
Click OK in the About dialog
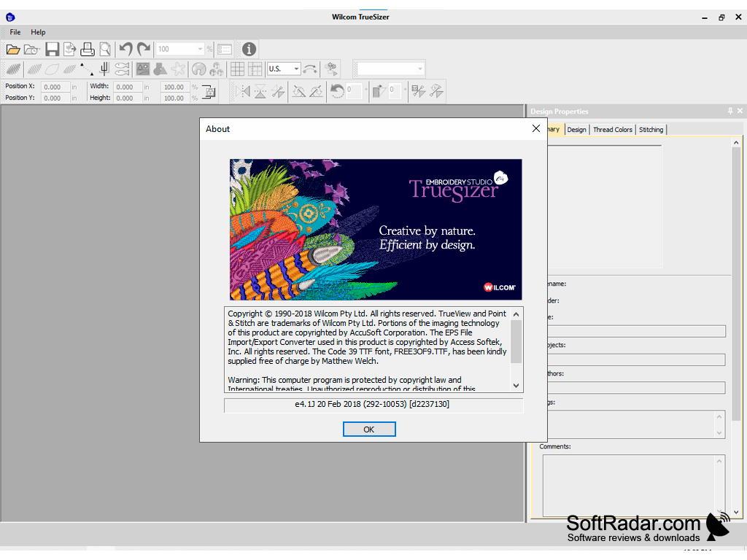click(369, 429)
